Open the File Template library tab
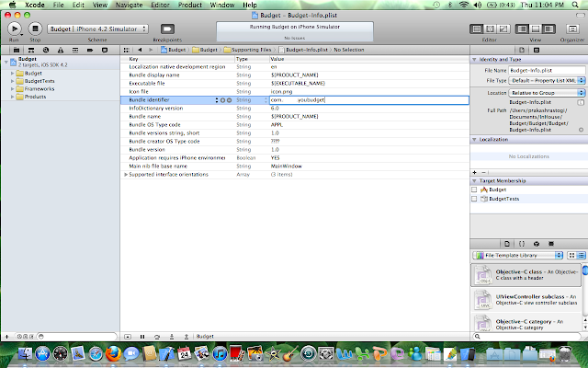The image size is (588, 368). pos(507,244)
